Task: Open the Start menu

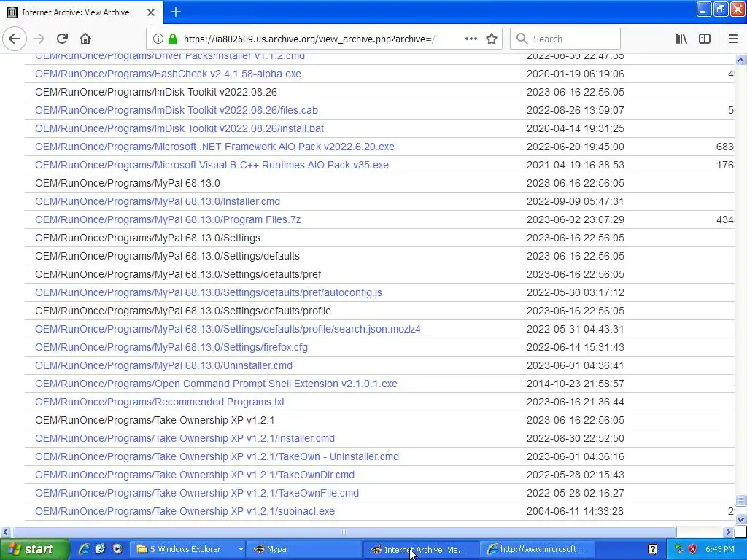Action: point(34,549)
